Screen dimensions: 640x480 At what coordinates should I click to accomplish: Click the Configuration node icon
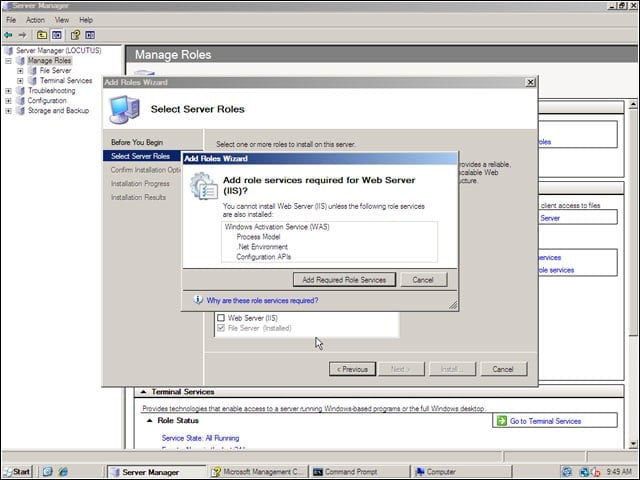(x=20, y=100)
